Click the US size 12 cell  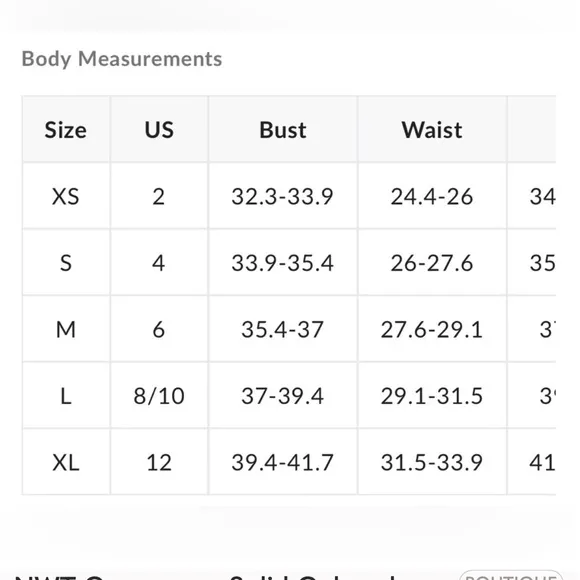click(x=159, y=462)
